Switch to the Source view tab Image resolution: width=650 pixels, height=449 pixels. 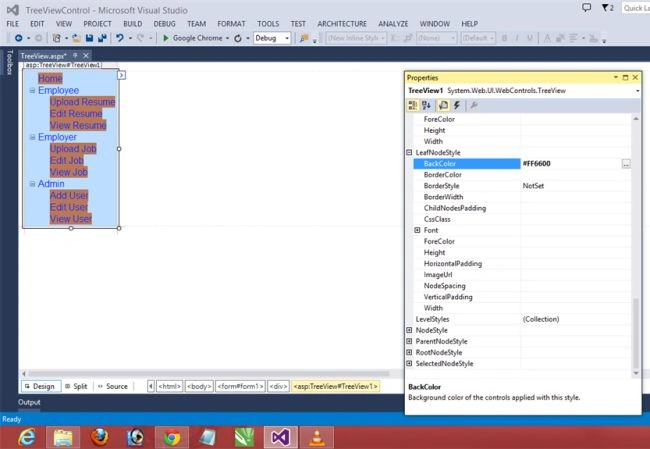(113, 386)
